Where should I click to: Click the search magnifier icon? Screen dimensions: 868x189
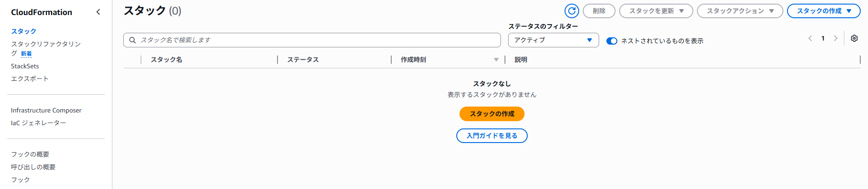[x=132, y=40]
